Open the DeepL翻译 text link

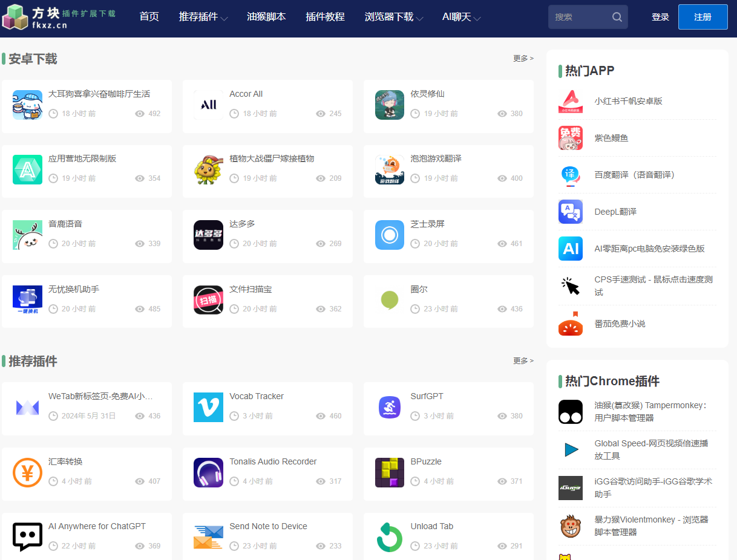point(615,212)
